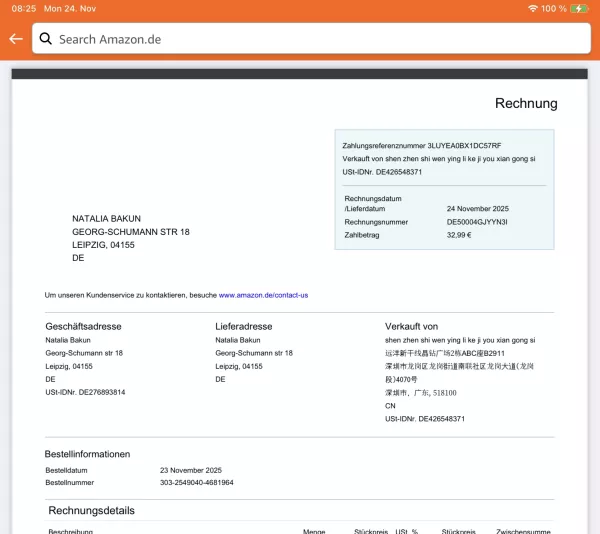The width and height of the screenshot is (600, 534).
Task: Select the Lieferadresse heading
Action: (244, 326)
